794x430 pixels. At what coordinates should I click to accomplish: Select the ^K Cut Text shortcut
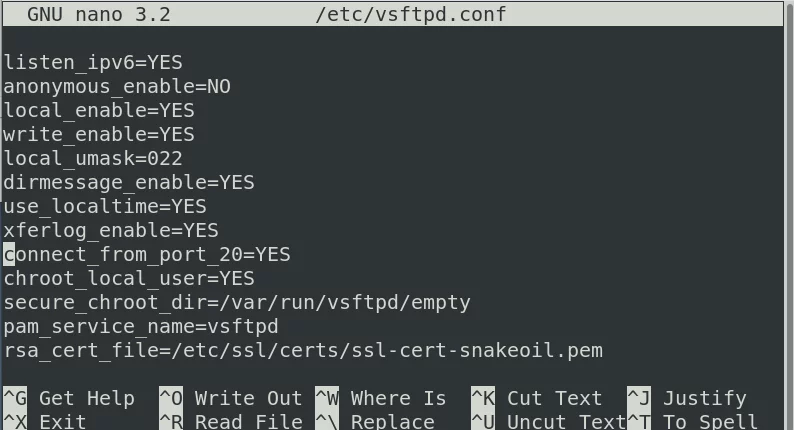point(537,398)
